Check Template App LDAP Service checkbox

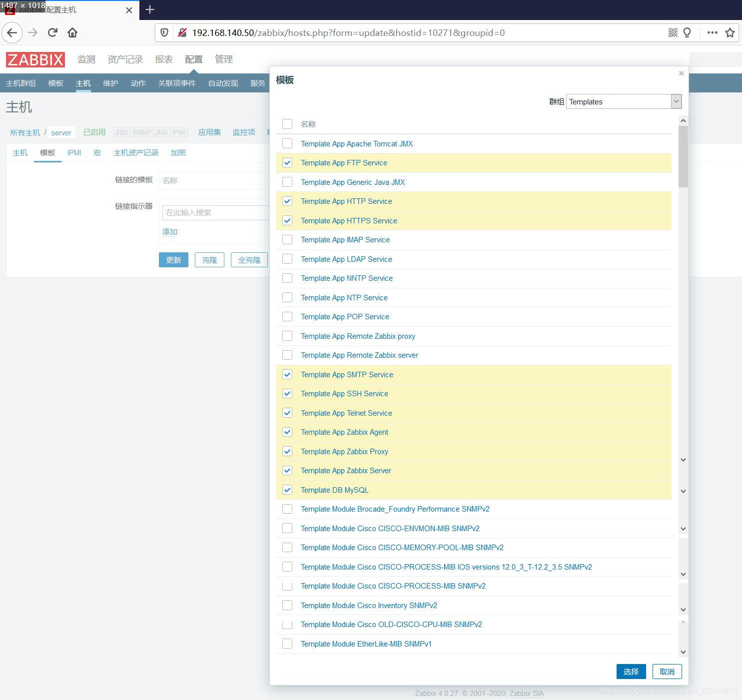287,259
